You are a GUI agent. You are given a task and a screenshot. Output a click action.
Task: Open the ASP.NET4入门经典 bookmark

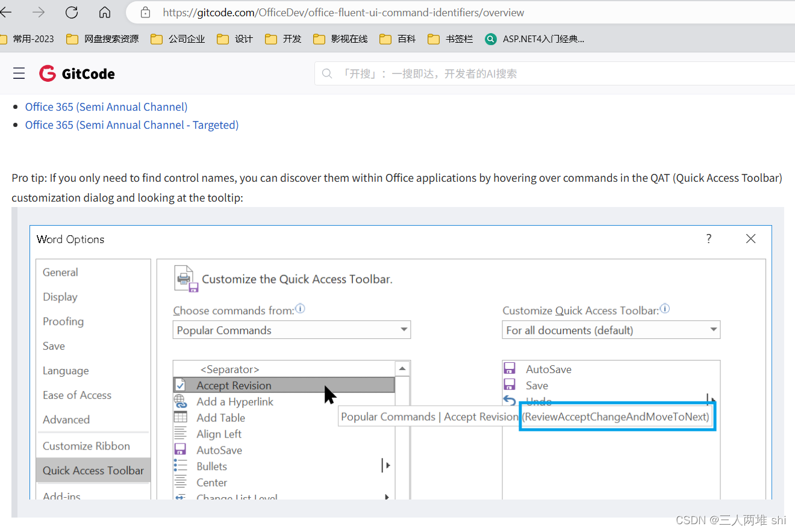click(534, 39)
